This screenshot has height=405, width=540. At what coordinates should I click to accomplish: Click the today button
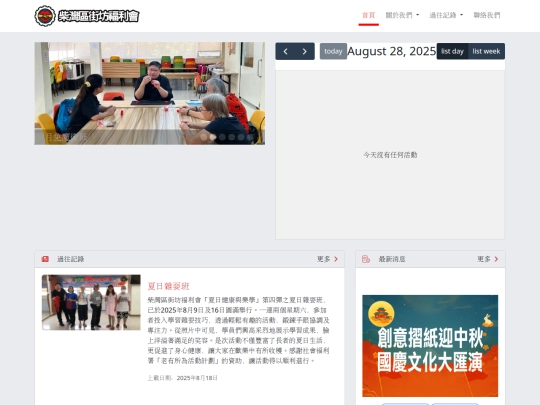tap(333, 51)
